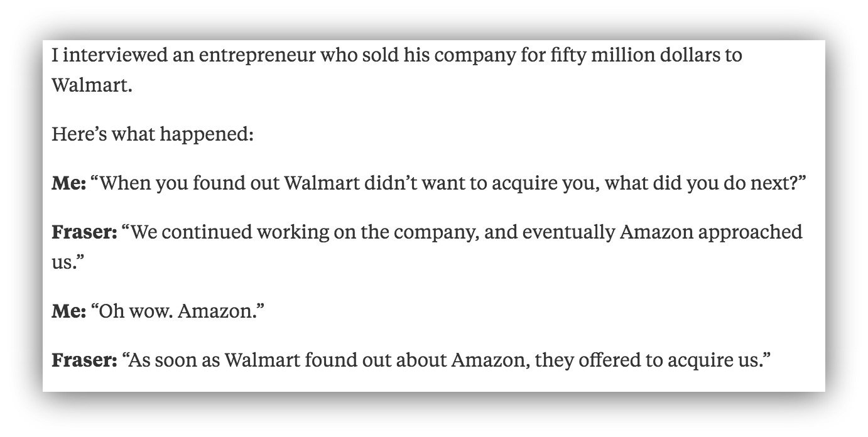This screenshot has height=437, width=868.
Task: Click the lone word "us." on its own line
Action: pyautogui.click(x=66, y=262)
